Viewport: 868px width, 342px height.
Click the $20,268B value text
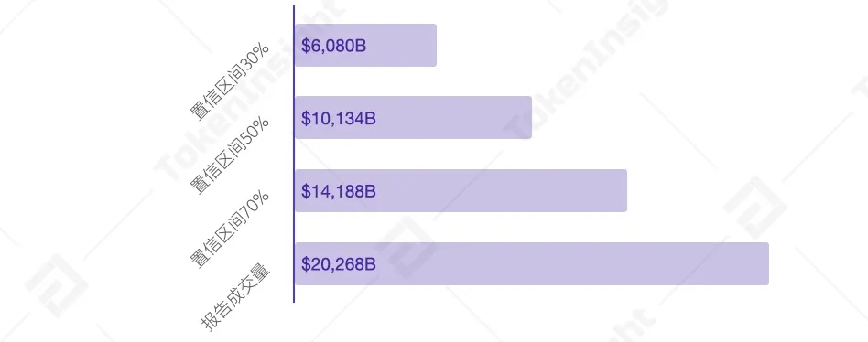point(339,264)
